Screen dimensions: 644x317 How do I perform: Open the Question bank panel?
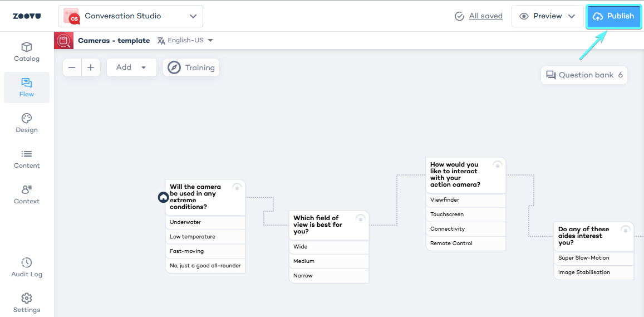coord(584,75)
